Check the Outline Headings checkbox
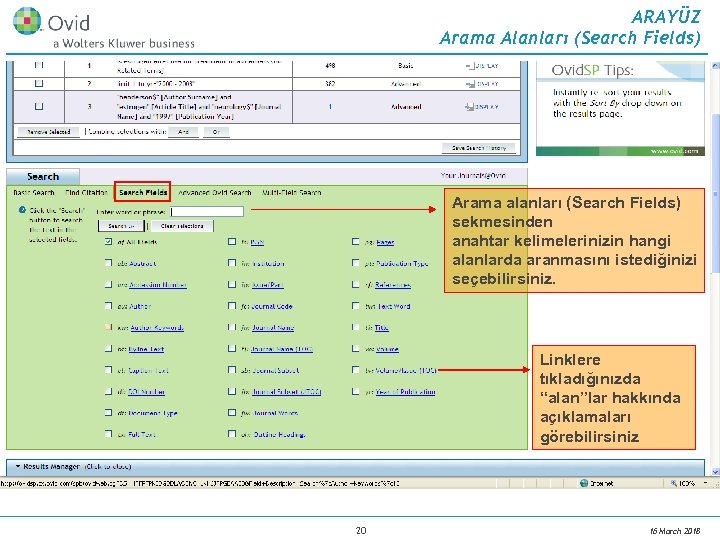Viewport: 720px width, 540px height. pos(232,433)
